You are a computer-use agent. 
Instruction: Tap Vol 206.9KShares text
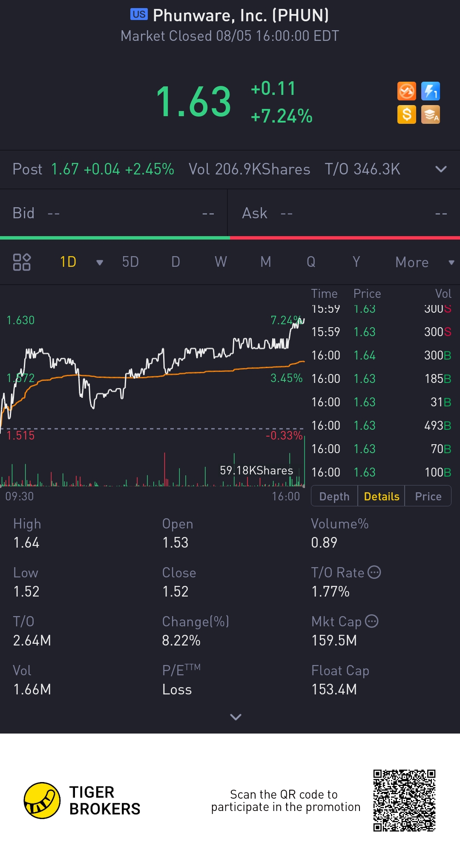(249, 169)
